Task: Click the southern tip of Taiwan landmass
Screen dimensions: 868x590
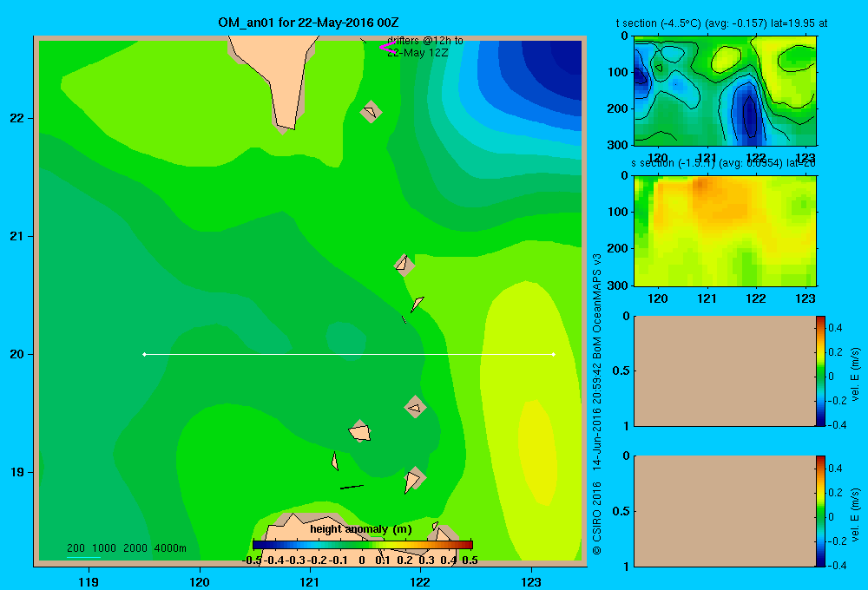Action: coord(286,121)
